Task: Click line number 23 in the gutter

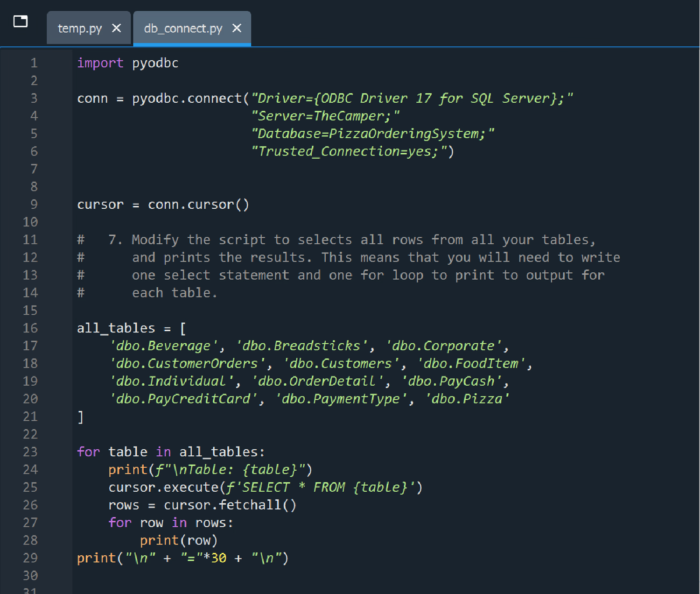Action: point(30,452)
